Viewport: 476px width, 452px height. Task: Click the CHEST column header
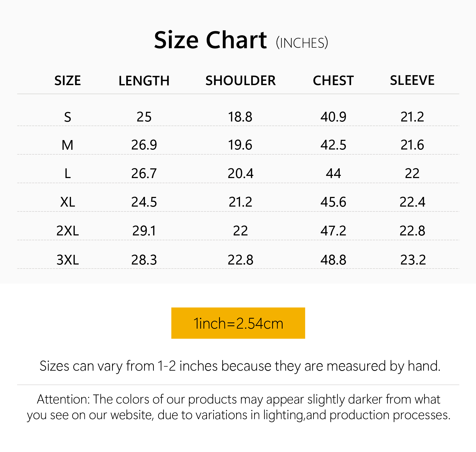(x=333, y=81)
